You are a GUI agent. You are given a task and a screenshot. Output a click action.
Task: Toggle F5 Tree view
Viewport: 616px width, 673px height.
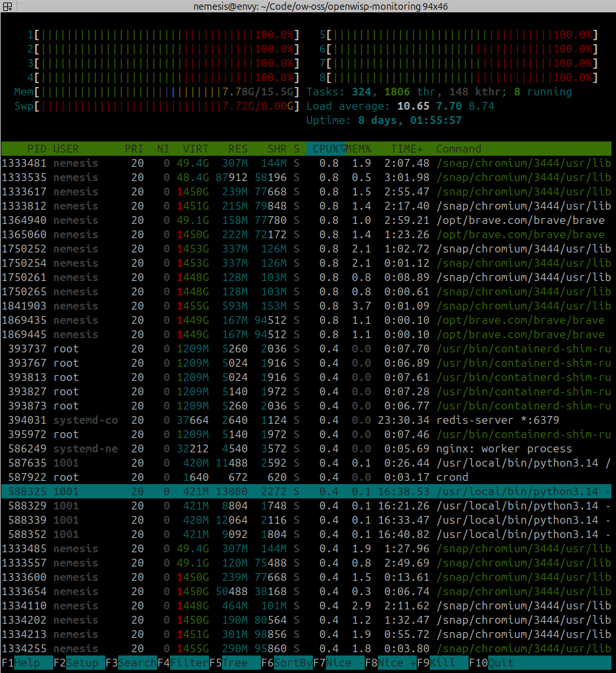tap(235, 663)
